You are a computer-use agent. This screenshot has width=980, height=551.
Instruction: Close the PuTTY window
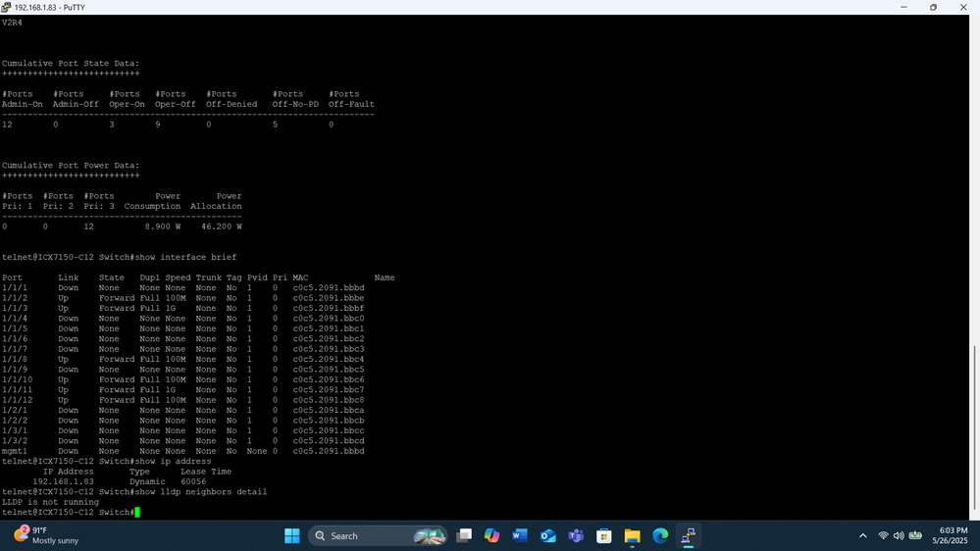tap(963, 8)
